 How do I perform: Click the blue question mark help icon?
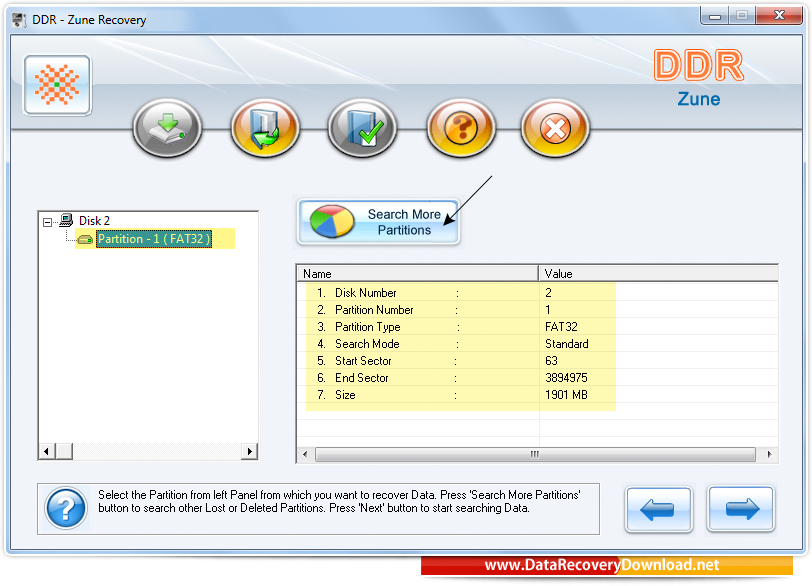click(x=66, y=508)
